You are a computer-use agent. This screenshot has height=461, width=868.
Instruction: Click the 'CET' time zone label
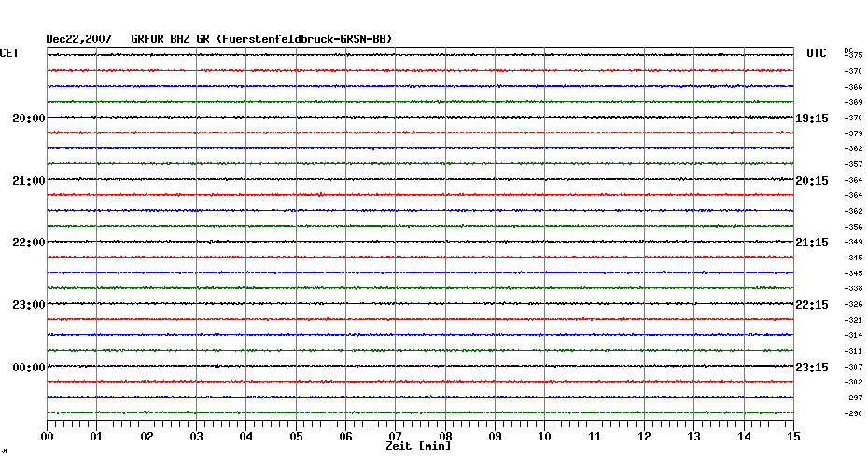click(x=8, y=53)
